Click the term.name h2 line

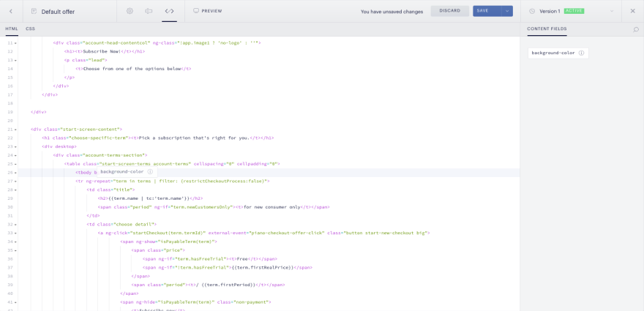coord(149,198)
